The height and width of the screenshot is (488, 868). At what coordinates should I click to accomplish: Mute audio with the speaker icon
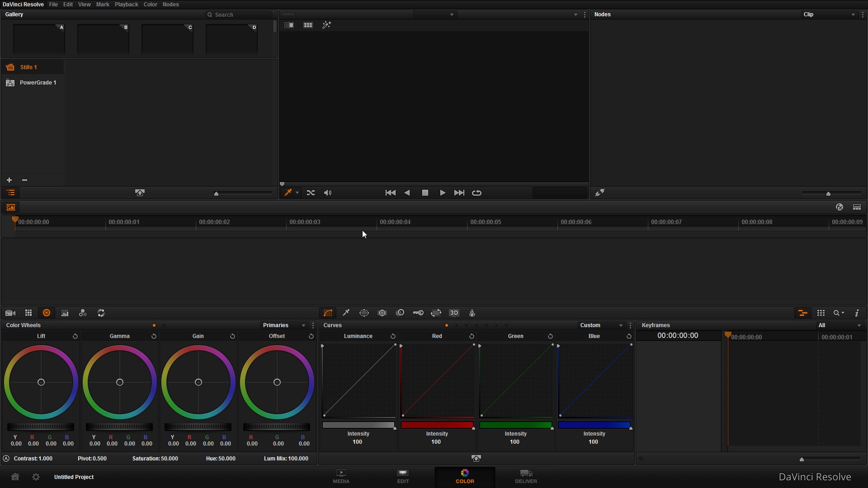click(x=328, y=193)
